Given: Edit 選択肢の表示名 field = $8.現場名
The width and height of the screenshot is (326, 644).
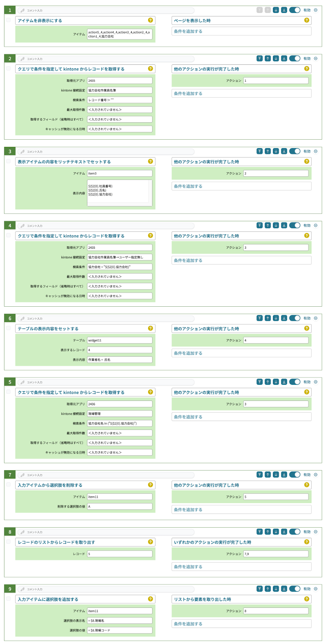Looking at the screenshot, I should (120, 621).
